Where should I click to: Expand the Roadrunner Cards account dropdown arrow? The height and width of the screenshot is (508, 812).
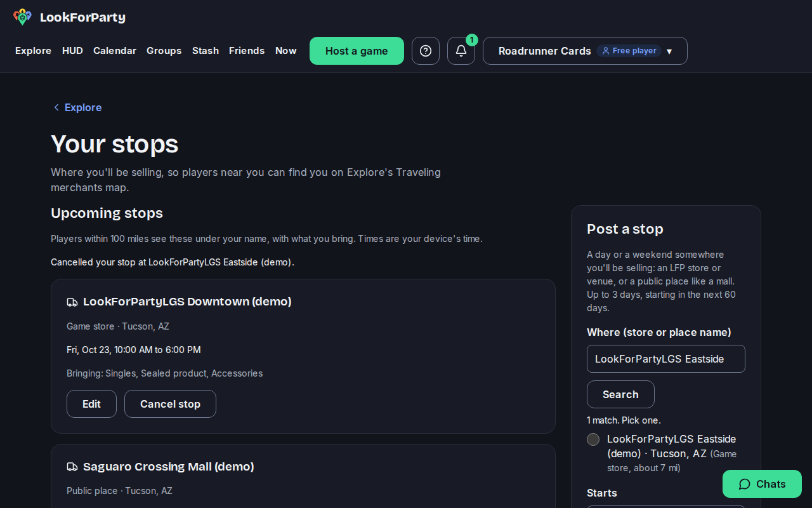coord(669,51)
